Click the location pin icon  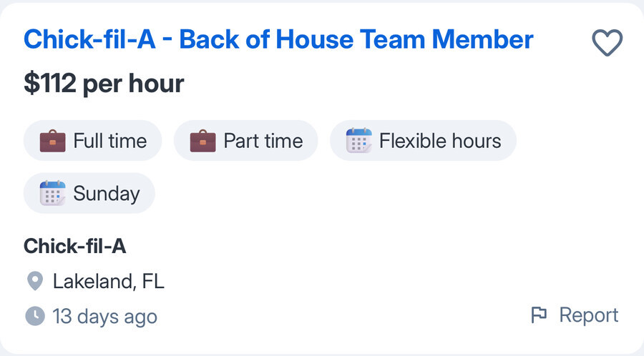click(x=34, y=281)
